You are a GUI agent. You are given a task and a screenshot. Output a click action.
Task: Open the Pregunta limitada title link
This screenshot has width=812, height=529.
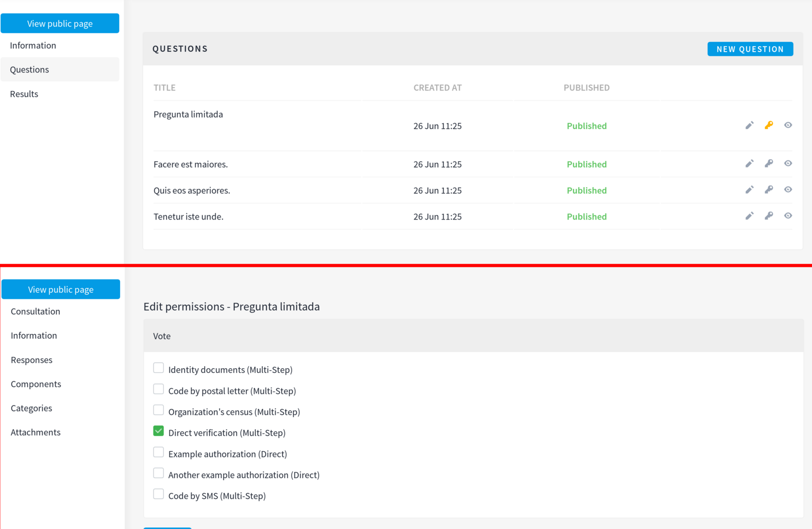point(188,114)
